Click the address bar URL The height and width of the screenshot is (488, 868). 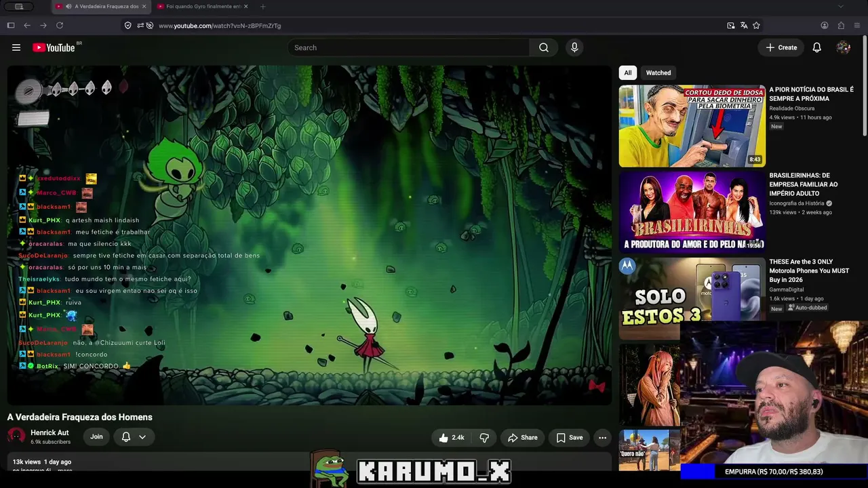click(x=220, y=26)
